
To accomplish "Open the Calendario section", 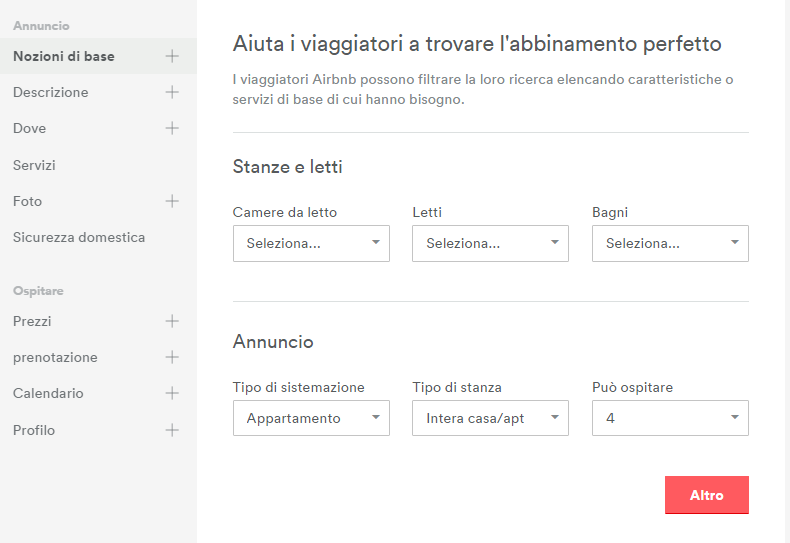I will pos(48,393).
